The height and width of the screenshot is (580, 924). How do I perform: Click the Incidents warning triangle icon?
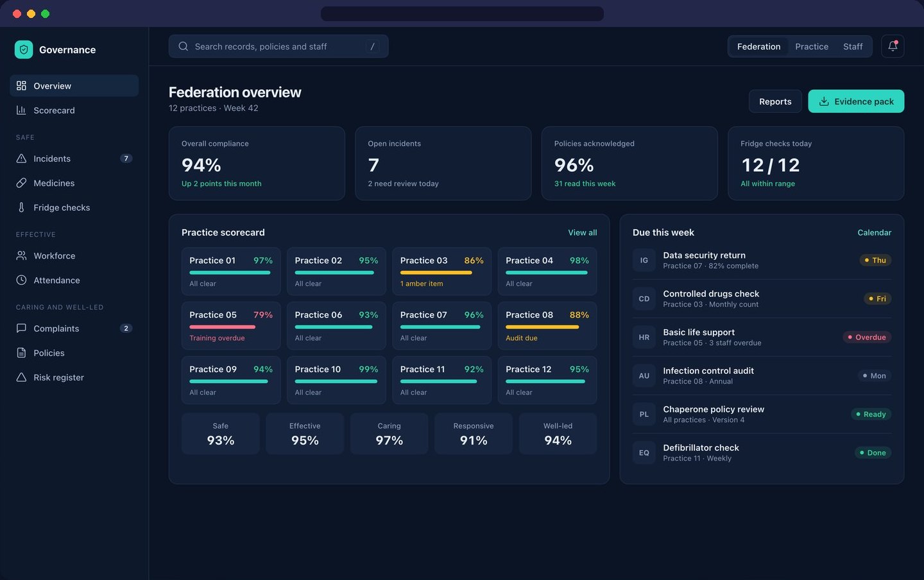point(21,158)
